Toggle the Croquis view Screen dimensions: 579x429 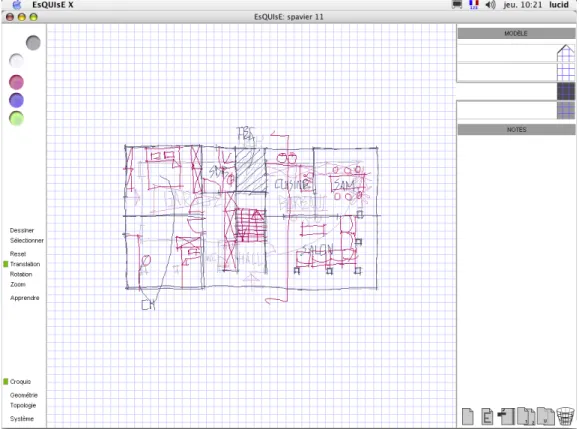[x=20, y=382]
